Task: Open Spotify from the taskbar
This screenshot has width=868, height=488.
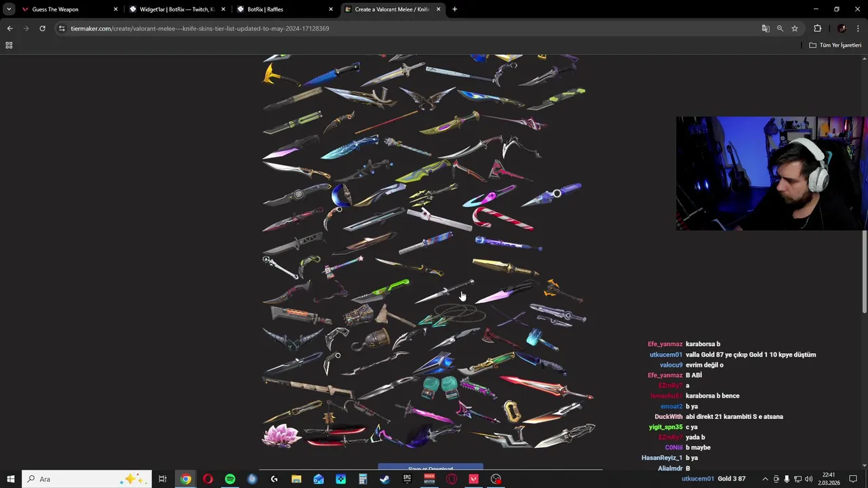Action: pyautogui.click(x=230, y=479)
